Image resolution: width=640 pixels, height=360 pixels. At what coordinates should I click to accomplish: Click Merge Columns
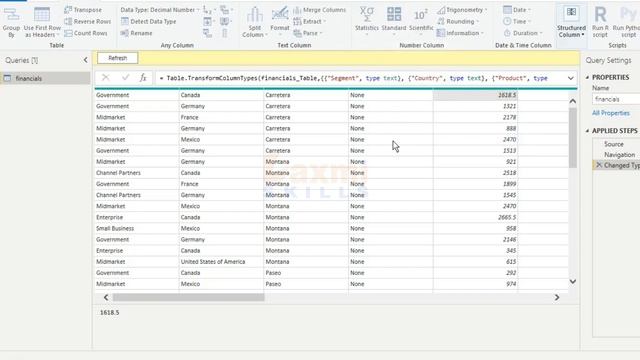point(320,10)
